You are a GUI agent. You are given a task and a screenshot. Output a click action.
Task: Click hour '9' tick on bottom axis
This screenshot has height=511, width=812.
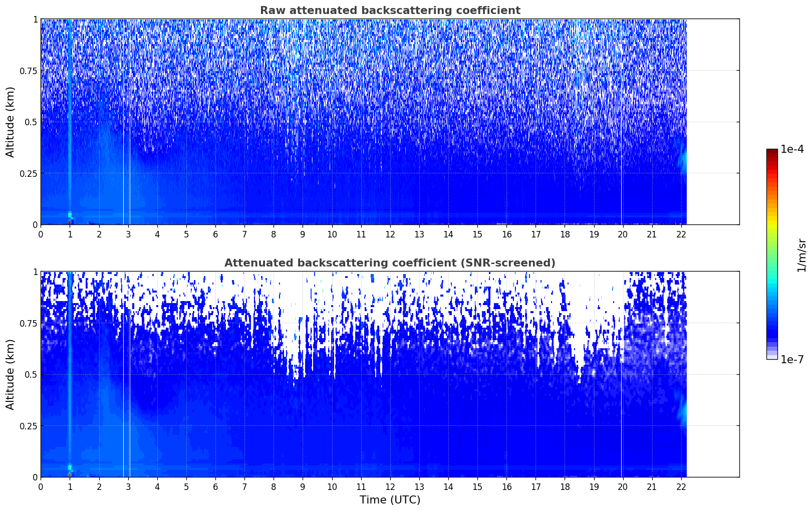(303, 486)
